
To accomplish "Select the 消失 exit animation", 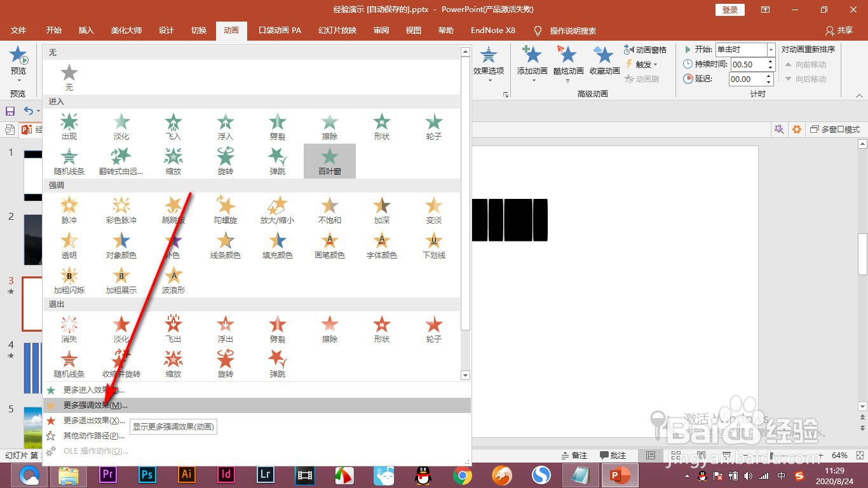I will coord(69,329).
